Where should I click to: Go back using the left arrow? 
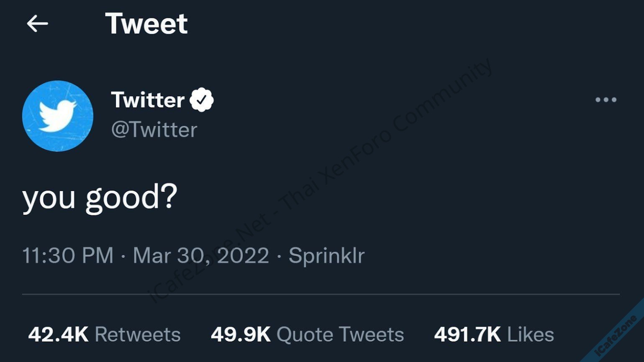37,24
